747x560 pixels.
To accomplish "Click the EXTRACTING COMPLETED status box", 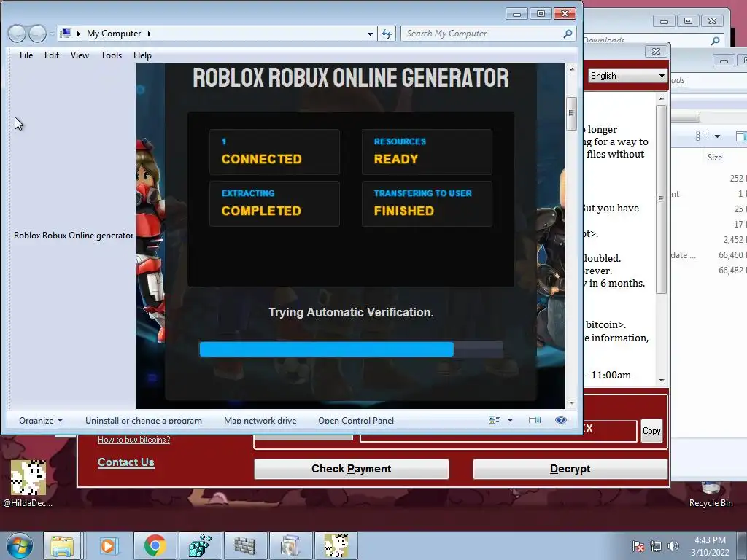I will pos(274,203).
